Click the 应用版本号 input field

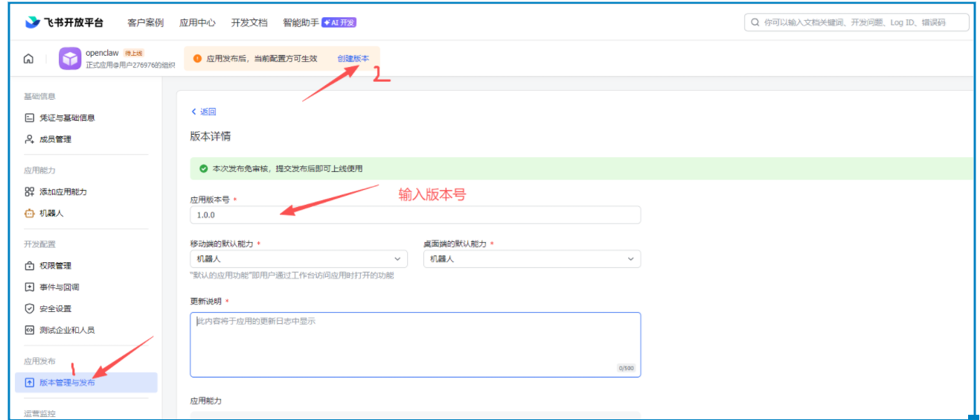click(x=415, y=214)
